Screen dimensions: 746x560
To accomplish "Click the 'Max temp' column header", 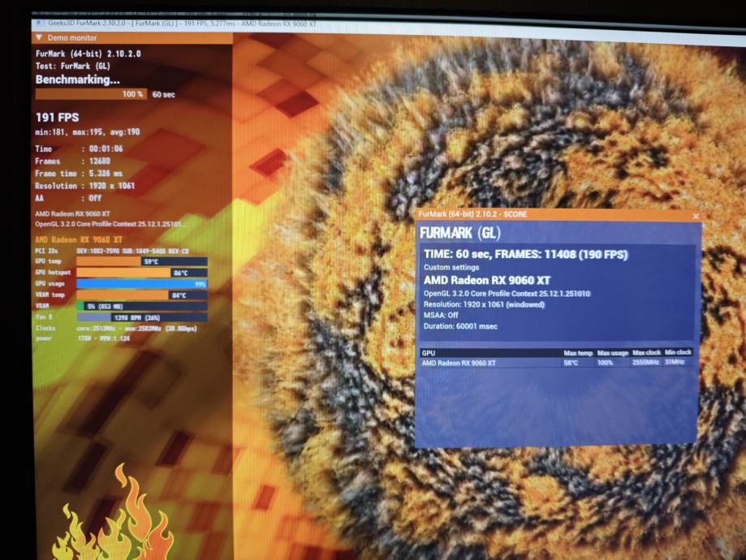I will click(578, 353).
